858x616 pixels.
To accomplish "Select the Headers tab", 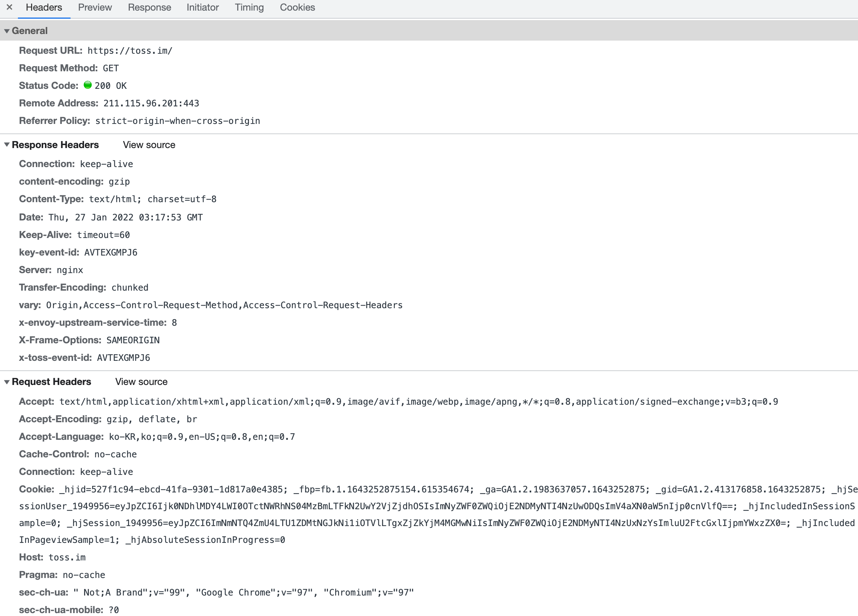I will click(x=44, y=7).
